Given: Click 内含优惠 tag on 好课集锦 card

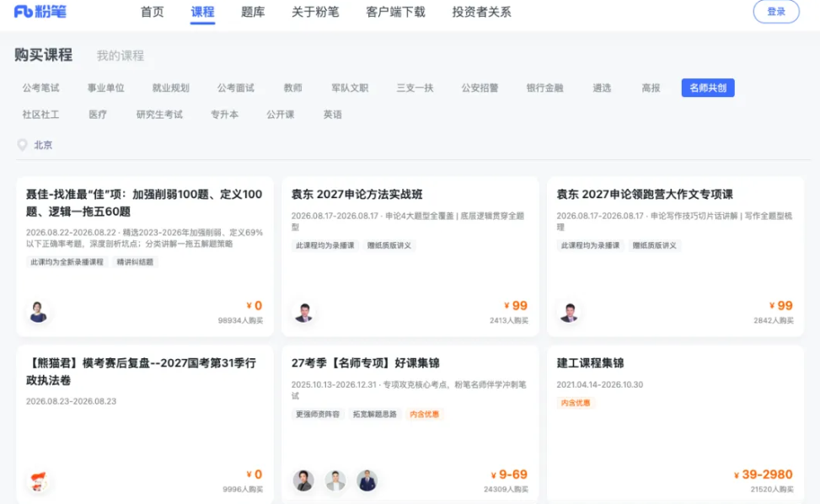Looking at the screenshot, I should tap(424, 414).
